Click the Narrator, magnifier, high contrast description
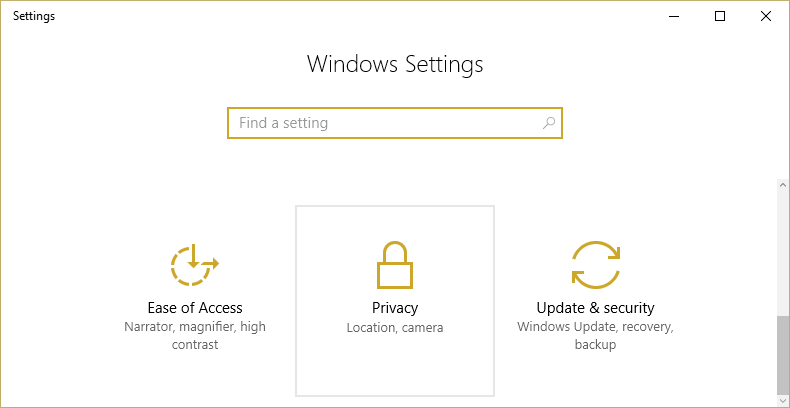This screenshot has height=408, width=790. [x=195, y=336]
